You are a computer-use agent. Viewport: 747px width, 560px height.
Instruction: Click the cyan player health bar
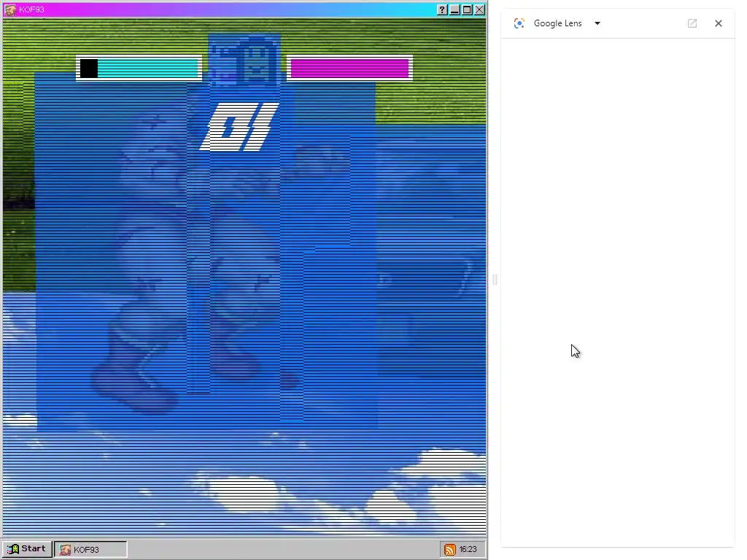click(x=139, y=69)
